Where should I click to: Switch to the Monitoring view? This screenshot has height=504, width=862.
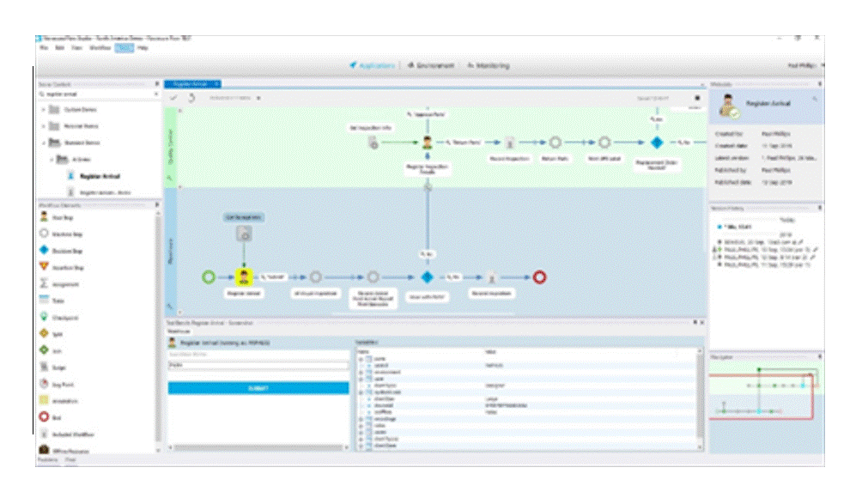tap(489, 65)
